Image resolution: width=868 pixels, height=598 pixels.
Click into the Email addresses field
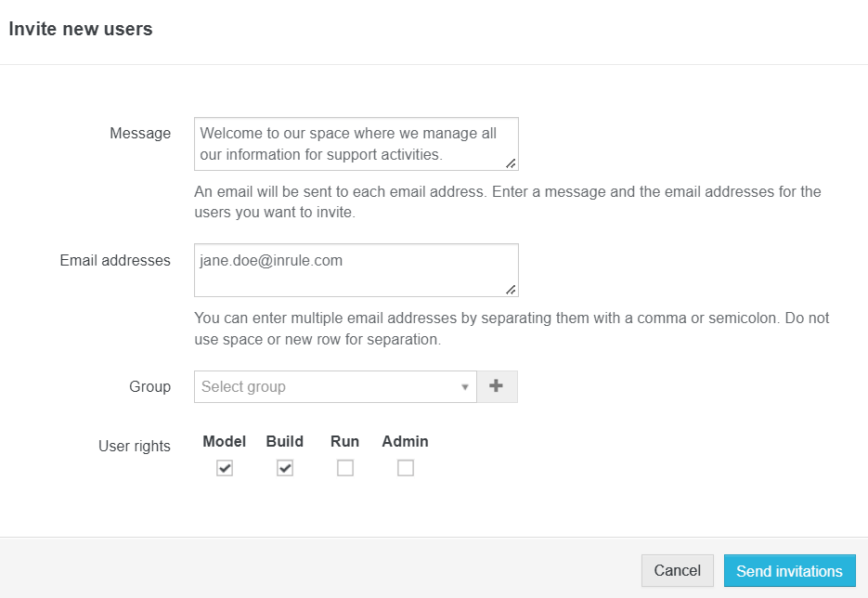pos(353,269)
